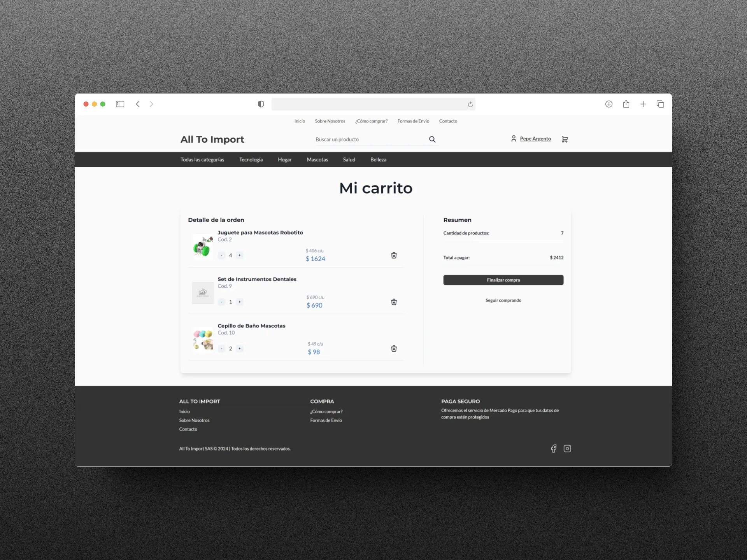Click the Seguir comprando link
The image size is (747, 560).
tap(503, 301)
